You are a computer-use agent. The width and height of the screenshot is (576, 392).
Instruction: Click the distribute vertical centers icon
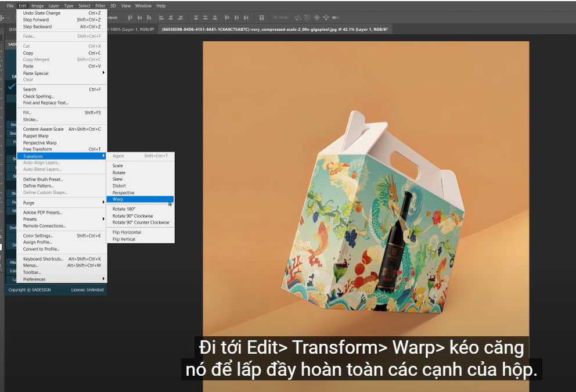tap(206, 17)
